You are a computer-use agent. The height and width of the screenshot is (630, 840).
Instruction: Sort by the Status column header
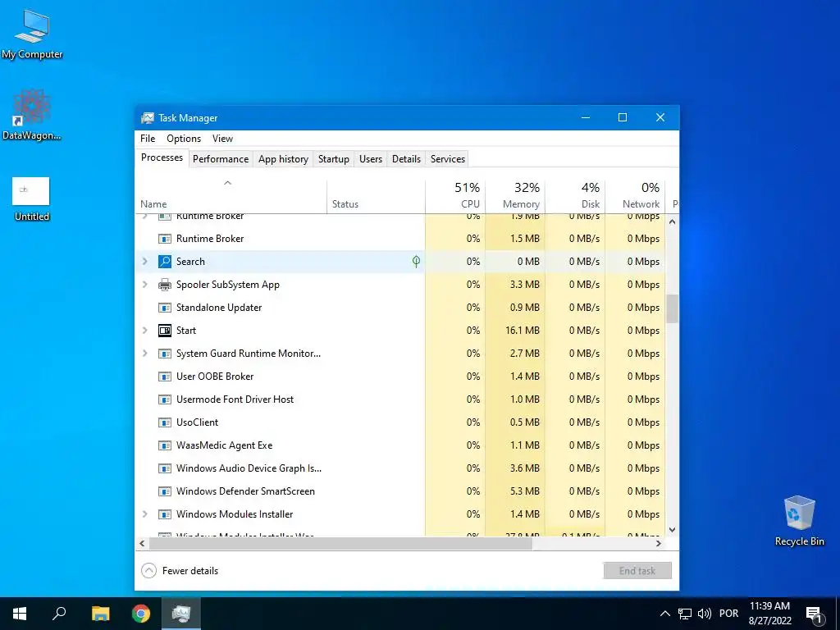tap(376, 195)
